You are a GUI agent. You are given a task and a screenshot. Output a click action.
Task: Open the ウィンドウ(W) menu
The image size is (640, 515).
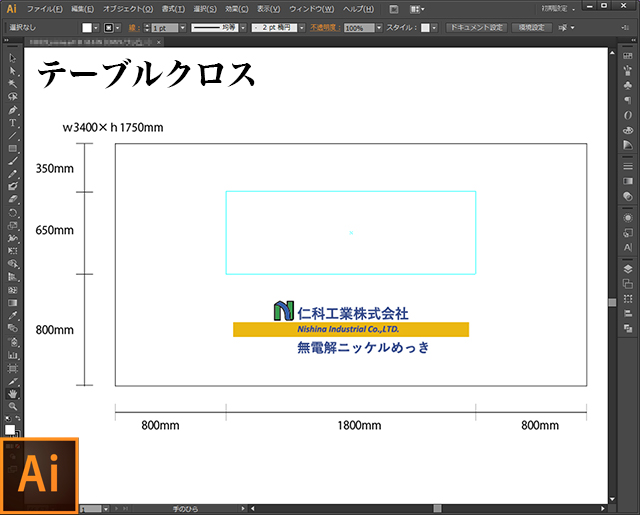(x=312, y=9)
